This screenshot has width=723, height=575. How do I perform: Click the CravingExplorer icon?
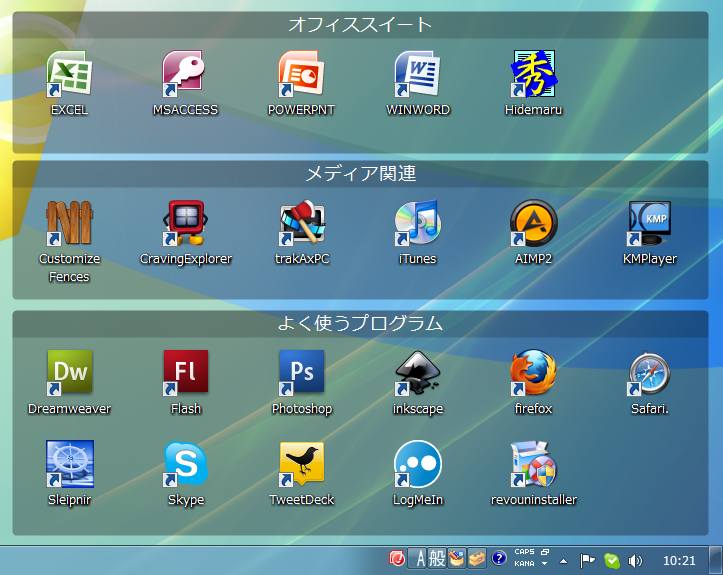(x=185, y=223)
